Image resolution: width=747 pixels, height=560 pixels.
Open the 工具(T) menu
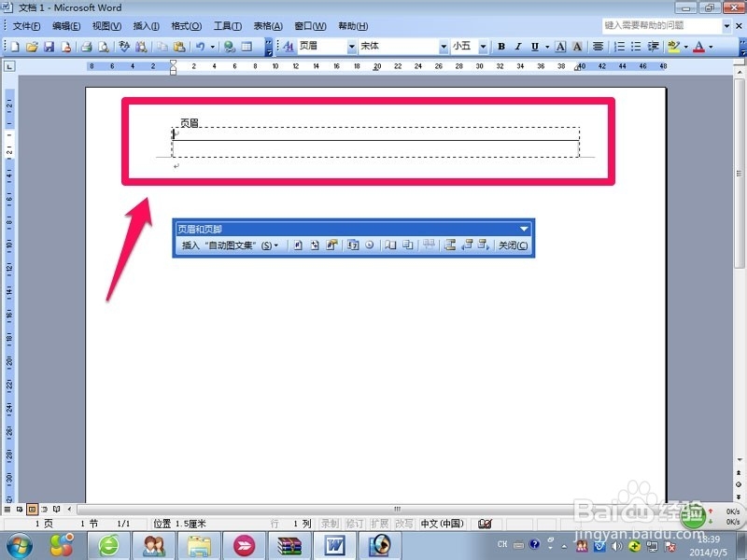pyautogui.click(x=227, y=26)
